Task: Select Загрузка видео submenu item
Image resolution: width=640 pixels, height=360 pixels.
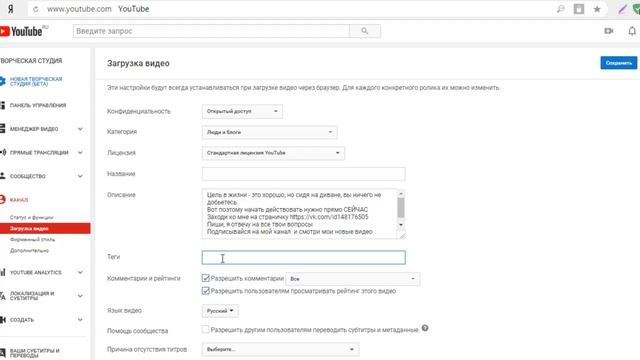Action: [45, 229]
